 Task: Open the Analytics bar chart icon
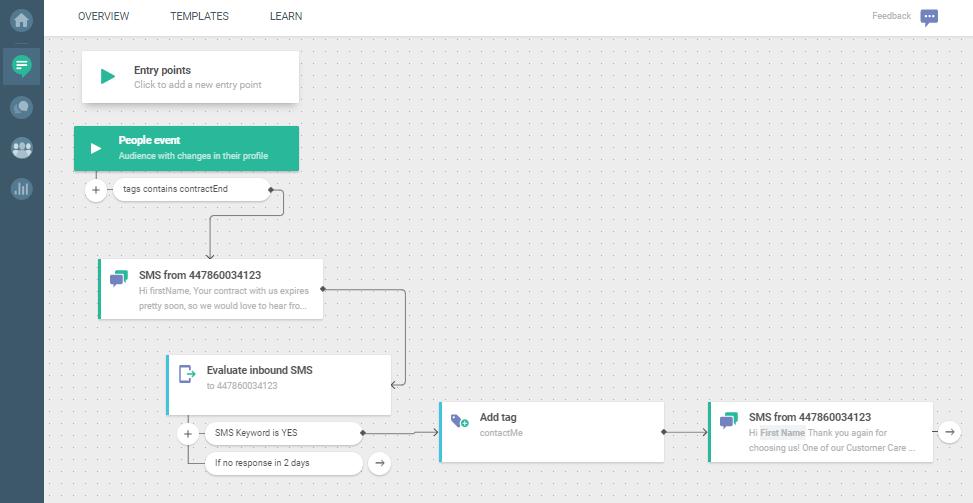point(21,188)
